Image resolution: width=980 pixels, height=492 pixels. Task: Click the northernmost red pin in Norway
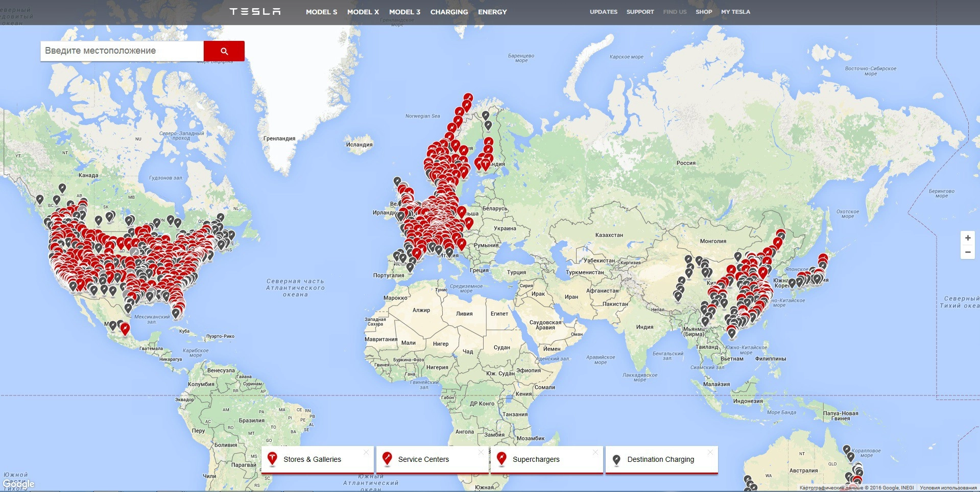[468, 97]
